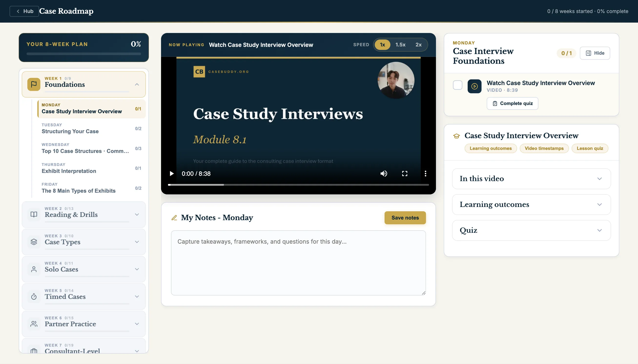The width and height of the screenshot is (638, 364).
Task: Select Monday Case Study Interview Overview
Action: tap(92, 109)
